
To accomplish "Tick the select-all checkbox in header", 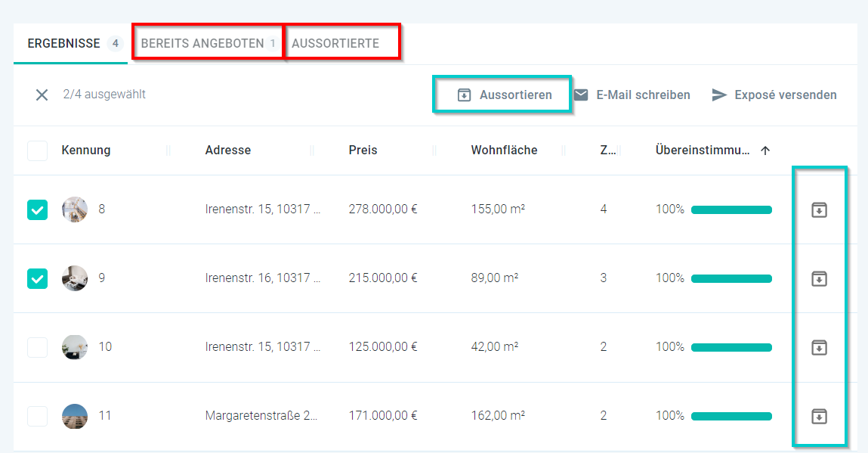I will [38, 150].
